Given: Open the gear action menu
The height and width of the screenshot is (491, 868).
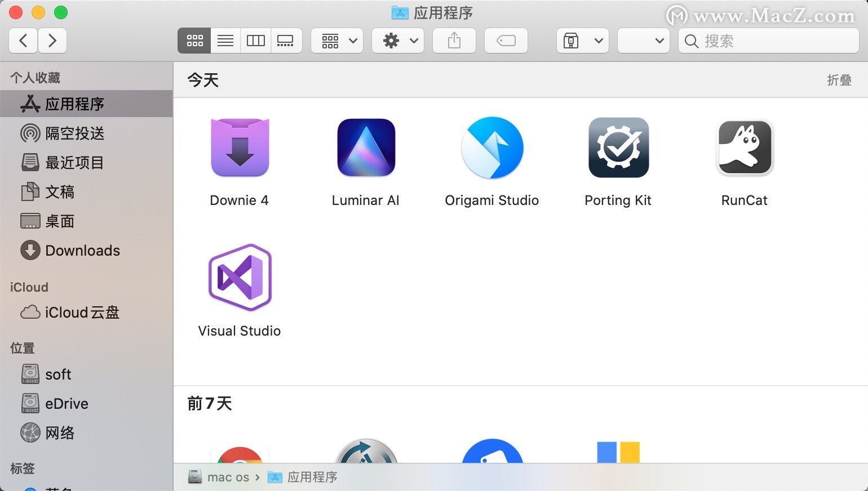Looking at the screenshot, I should coord(398,41).
